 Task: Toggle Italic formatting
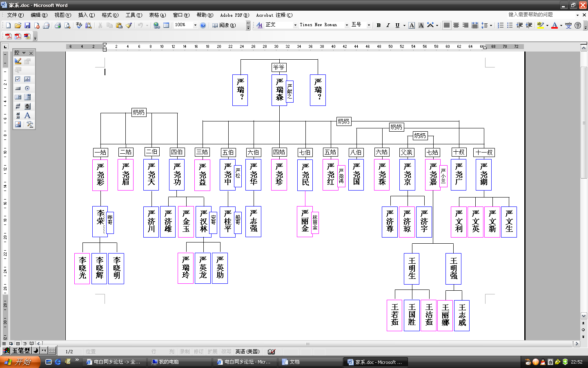point(388,25)
